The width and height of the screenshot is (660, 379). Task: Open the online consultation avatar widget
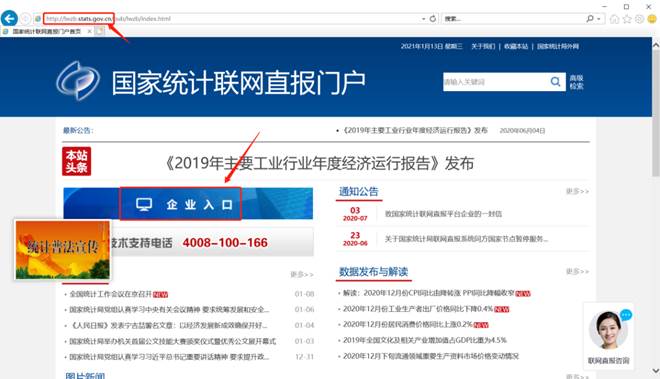(609, 336)
